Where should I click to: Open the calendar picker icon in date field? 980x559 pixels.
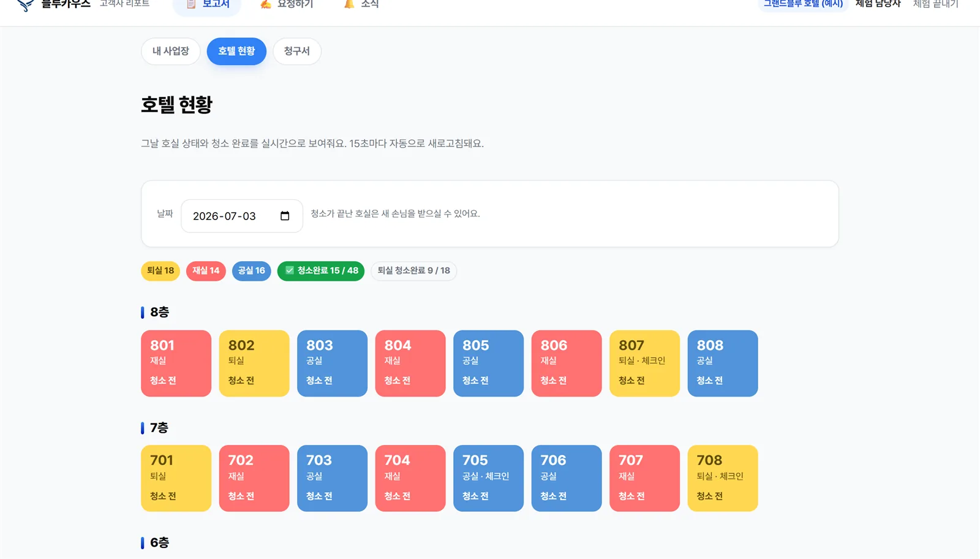(285, 216)
